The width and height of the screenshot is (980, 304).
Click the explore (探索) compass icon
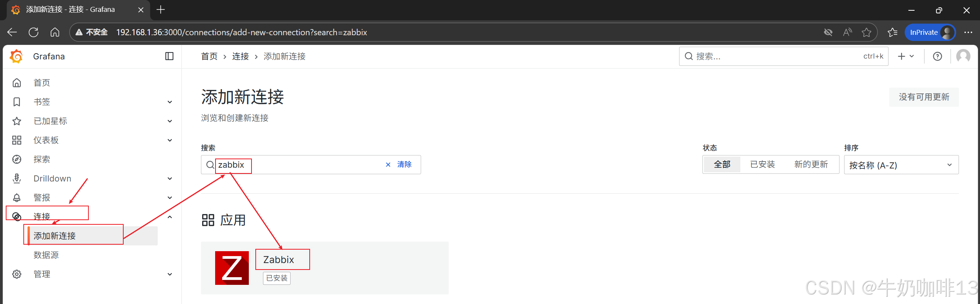(17, 159)
